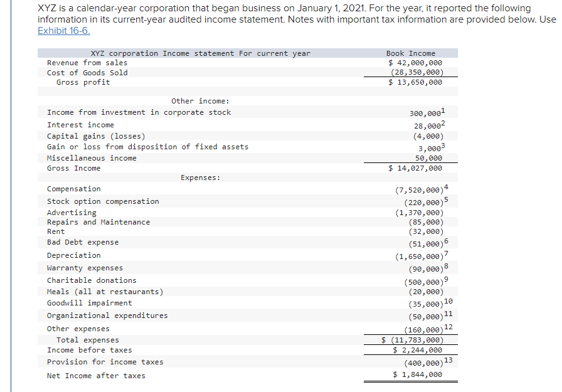The image size is (562, 392).
Task: Select the $ 1,844,000 net income value
Action: coord(418,374)
